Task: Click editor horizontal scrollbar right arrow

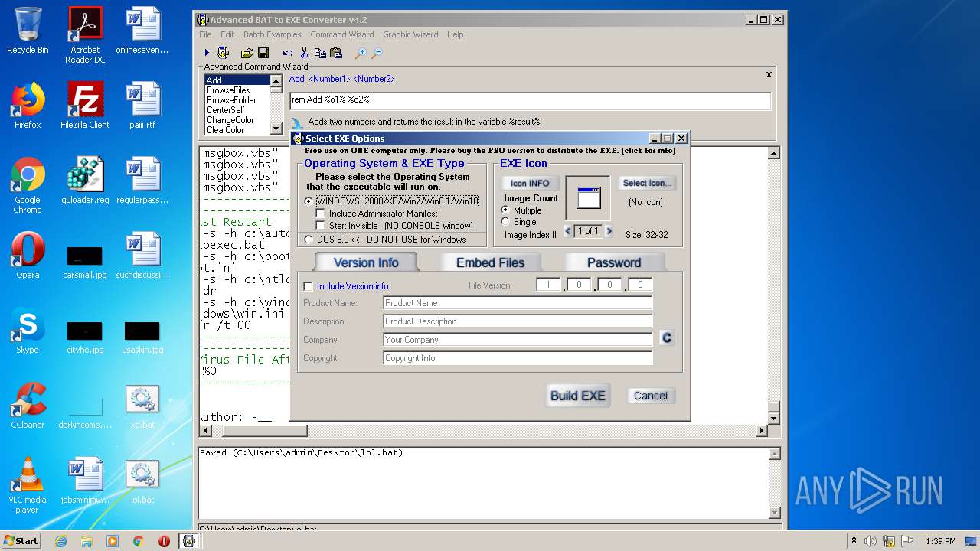Action: 761,431
